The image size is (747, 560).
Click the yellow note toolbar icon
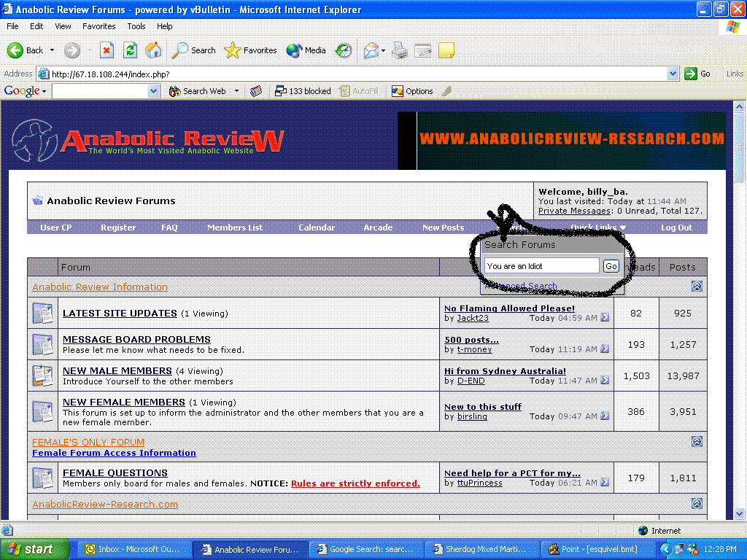click(446, 50)
